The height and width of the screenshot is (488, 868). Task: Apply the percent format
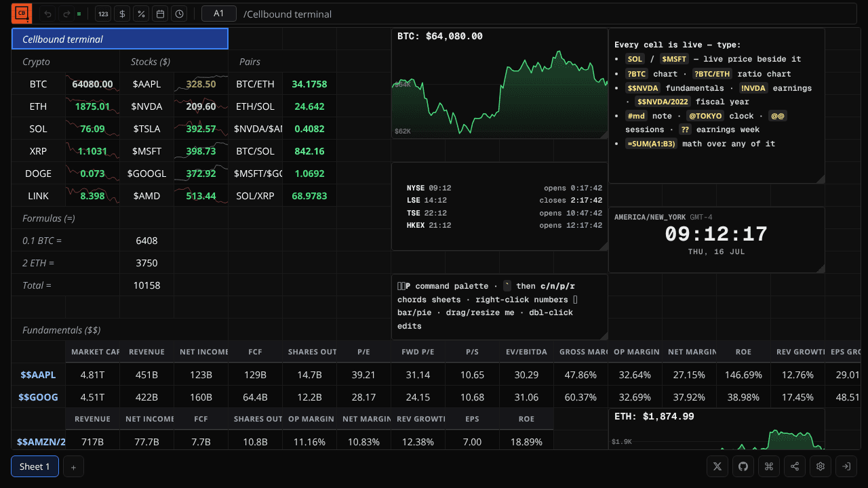[x=141, y=14]
